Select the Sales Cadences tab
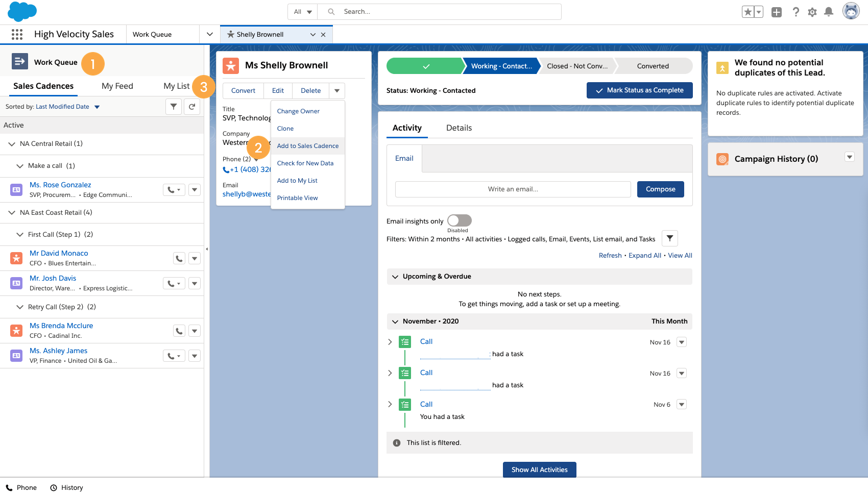 coord(43,86)
